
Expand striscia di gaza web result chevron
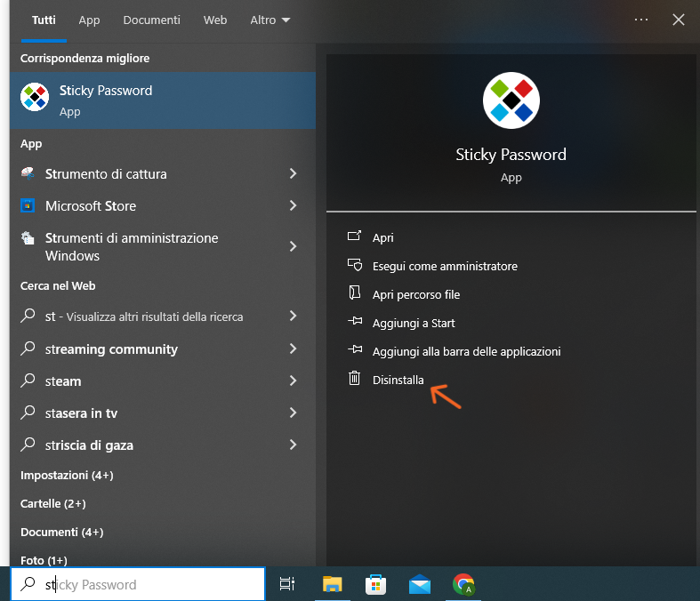[x=293, y=445]
